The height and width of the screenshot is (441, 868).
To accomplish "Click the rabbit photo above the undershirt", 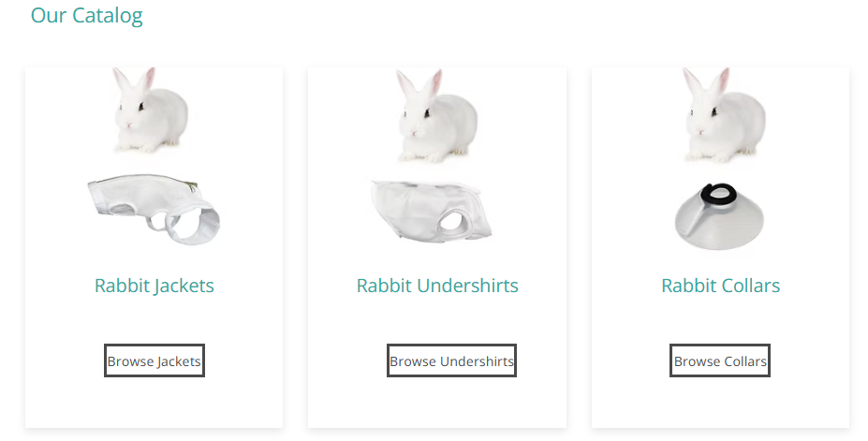I will [436, 115].
